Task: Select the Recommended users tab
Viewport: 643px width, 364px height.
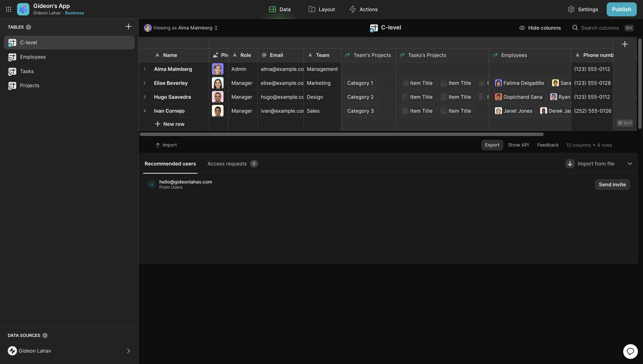Action: click(170, 164)
